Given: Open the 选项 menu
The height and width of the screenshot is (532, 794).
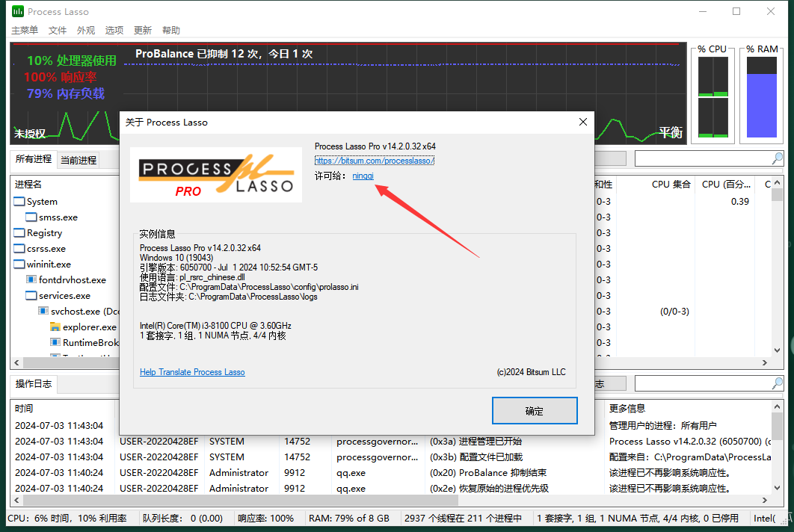Looking at the screenshot, I should 114,30.
